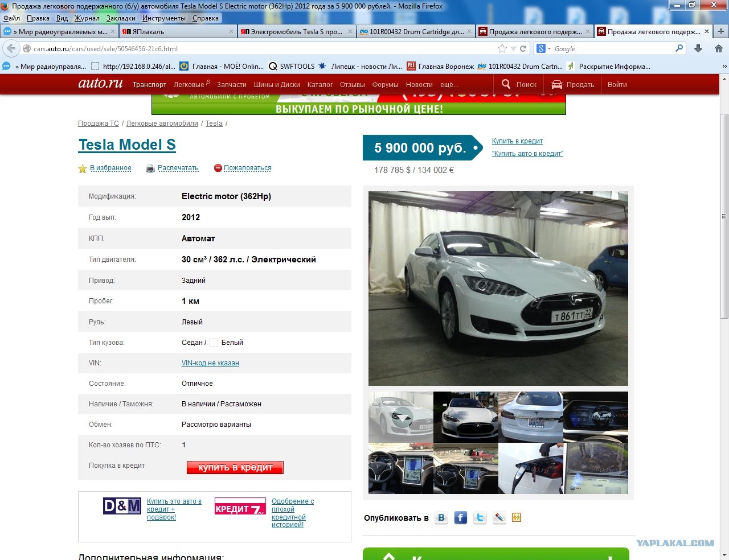
Task: Click the auto.ru logo
Action: (x=100, y=84)
